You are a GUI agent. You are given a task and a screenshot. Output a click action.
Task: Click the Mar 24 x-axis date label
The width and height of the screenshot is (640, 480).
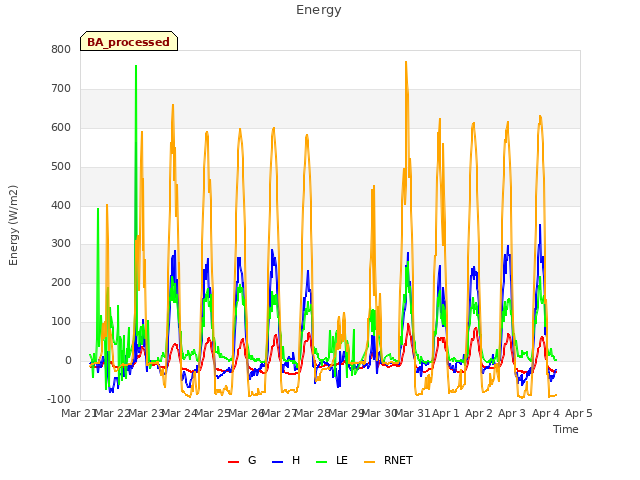pos(179,413)
